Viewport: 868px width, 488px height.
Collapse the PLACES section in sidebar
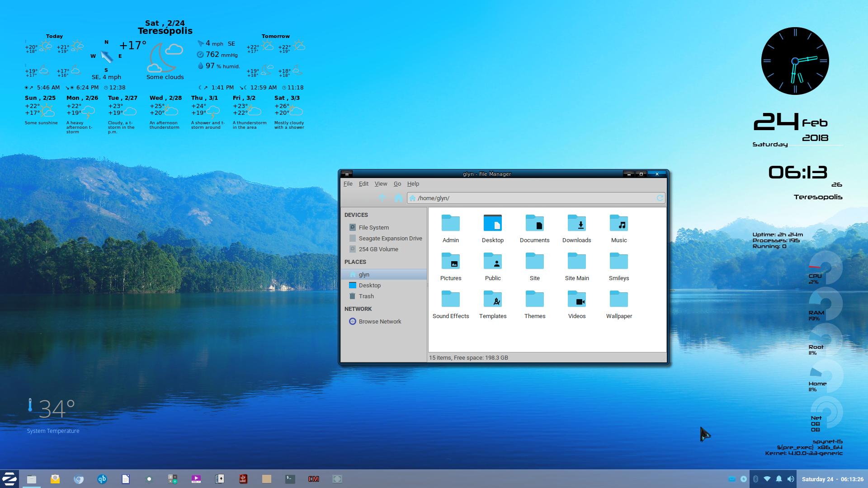(355, 262)
